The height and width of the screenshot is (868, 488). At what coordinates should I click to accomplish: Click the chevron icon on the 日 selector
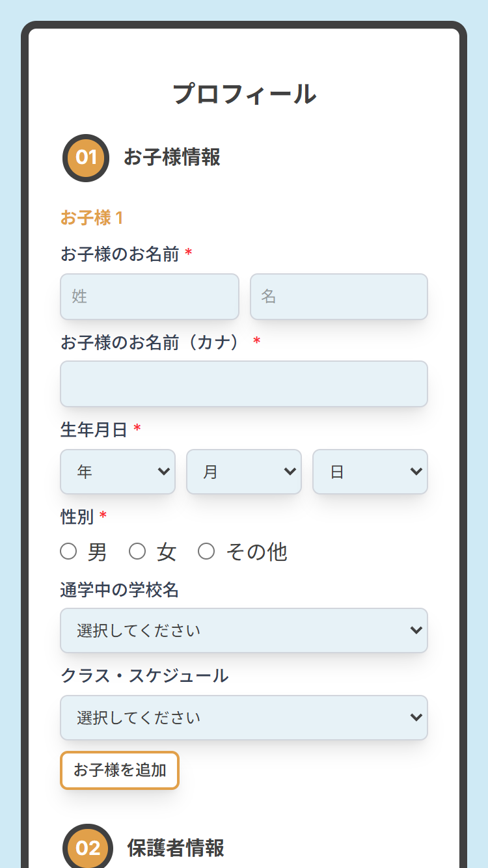pyautogui.click(x=416, y=472)
